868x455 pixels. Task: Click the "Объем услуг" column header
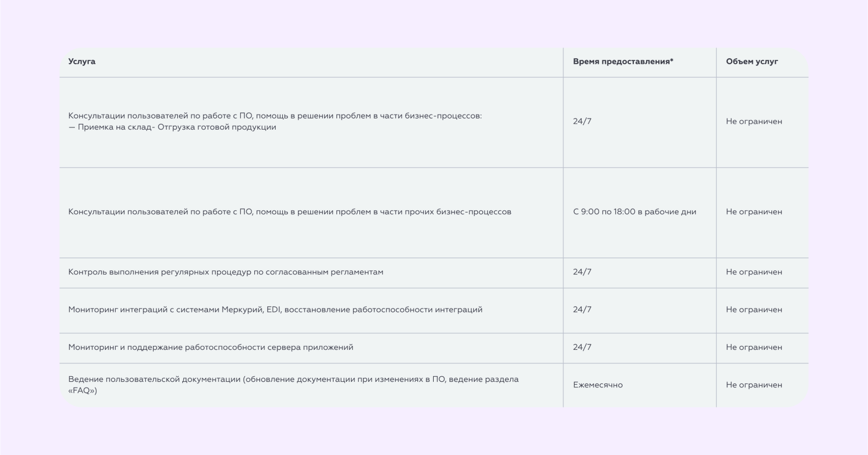click(x=752, y=61)
